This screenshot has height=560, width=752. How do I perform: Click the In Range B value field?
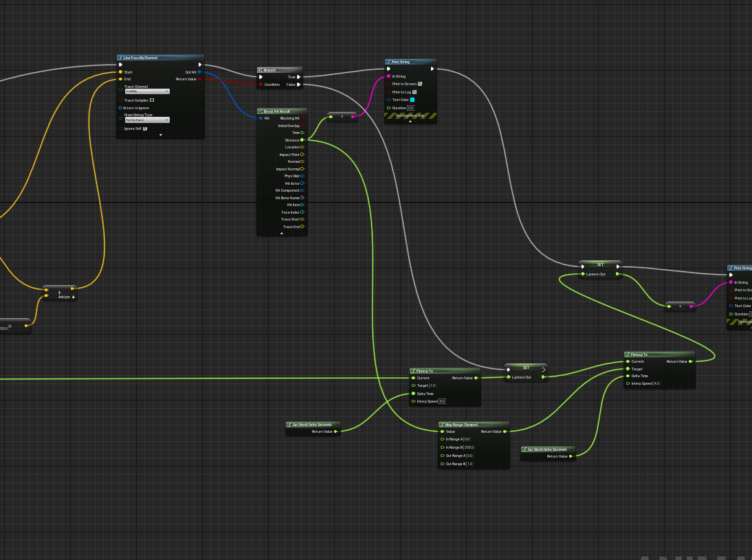469,447
